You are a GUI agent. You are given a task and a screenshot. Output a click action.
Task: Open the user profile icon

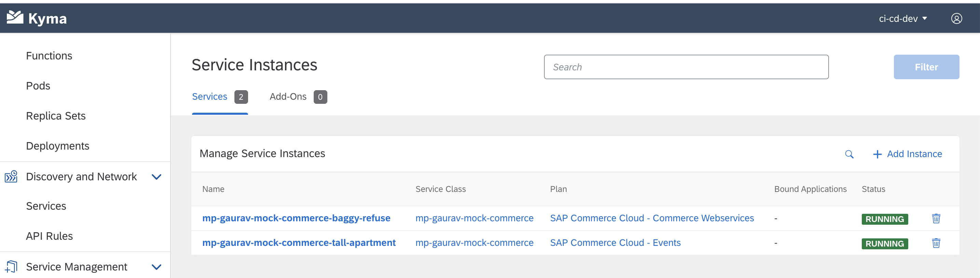[956, 18]
